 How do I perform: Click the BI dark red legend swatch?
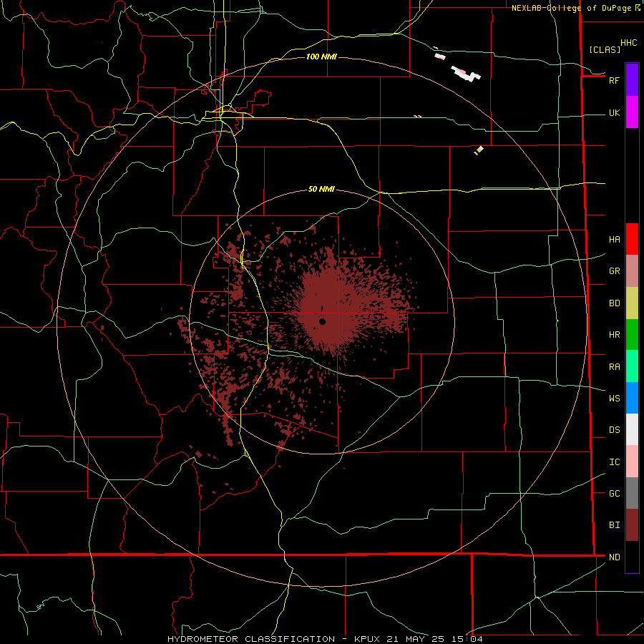632,525
